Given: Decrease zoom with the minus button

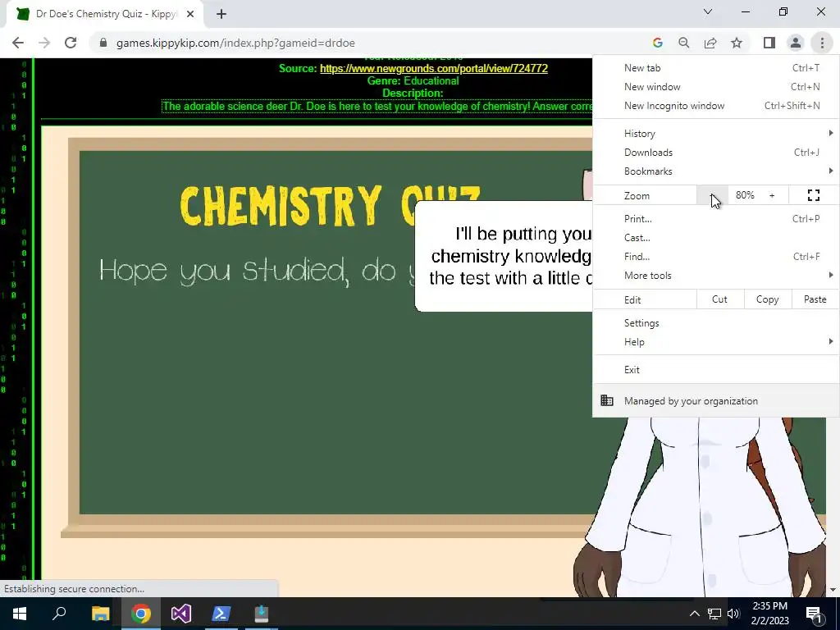Looking at the screenshot, I should click(x=713, y=195).
